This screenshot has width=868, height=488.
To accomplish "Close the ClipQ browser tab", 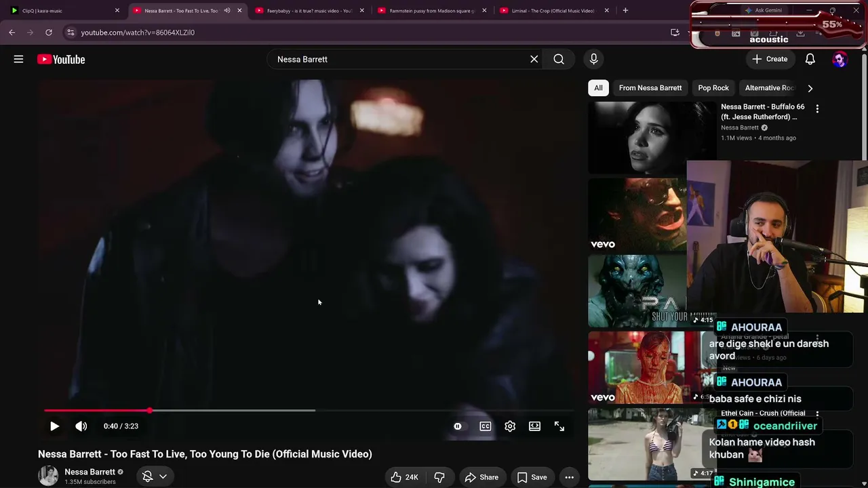I will click(x=117, y=11).
